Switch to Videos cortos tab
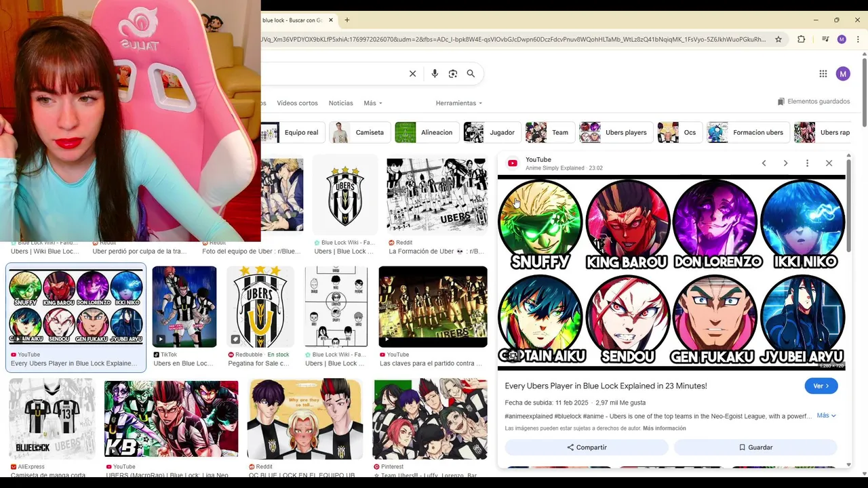Viewport: 868px width, 488px height. pos(297,103)
